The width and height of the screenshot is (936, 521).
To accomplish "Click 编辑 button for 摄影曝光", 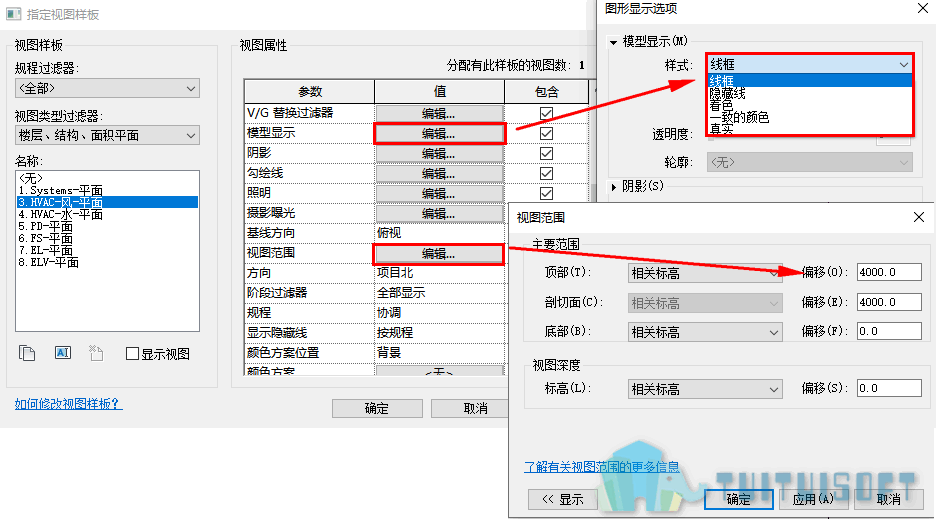I will [x=439, y=214].
